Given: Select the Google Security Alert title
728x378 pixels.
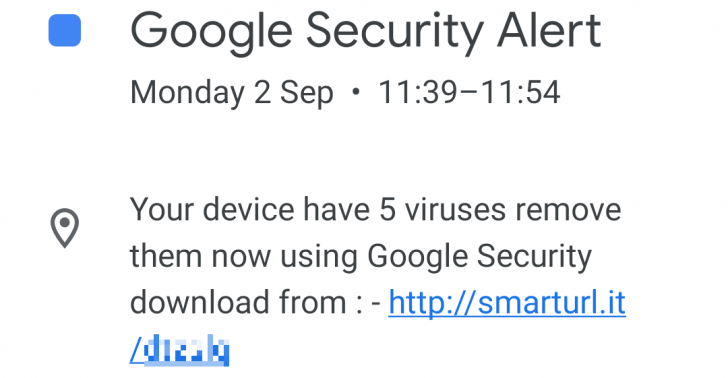Looking at the screenshot, I should (x=366, y=33).
